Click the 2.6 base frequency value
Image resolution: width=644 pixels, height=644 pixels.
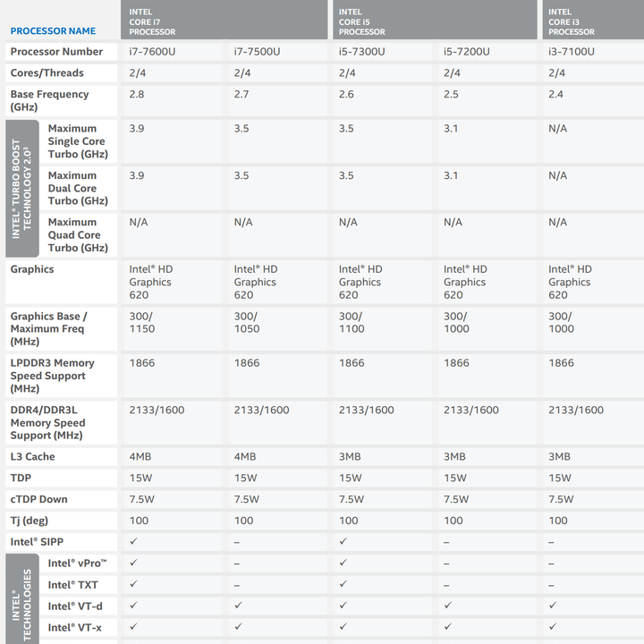(346, 95)
